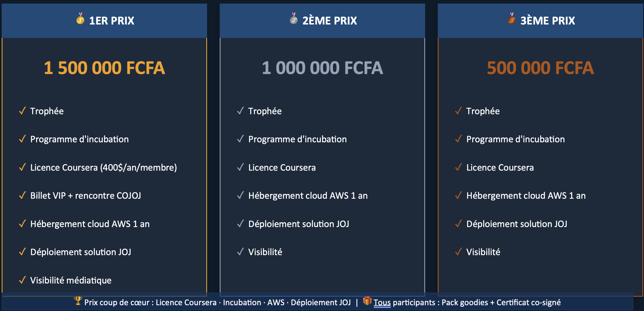Screen dimensions: 644x311
Task: Click the silver medal icon beside 2ÈME PRIX
Action: coord(294,19)
